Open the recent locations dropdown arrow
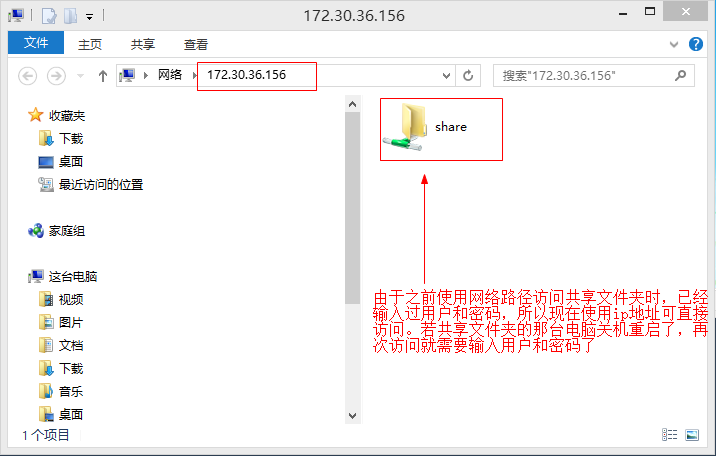This screenshot has width=716, height=456. click(80, 76)
